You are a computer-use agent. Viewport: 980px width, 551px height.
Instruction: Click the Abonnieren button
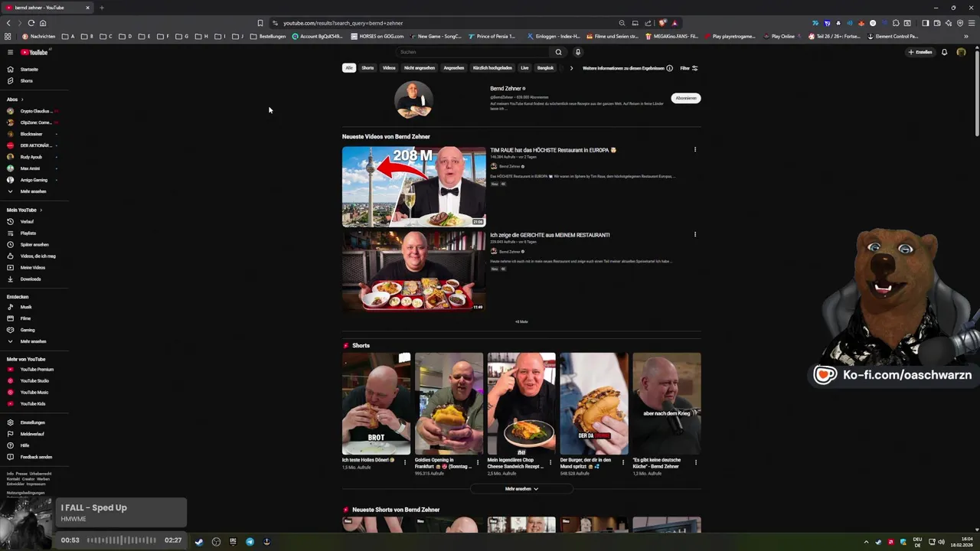(686, 98)
